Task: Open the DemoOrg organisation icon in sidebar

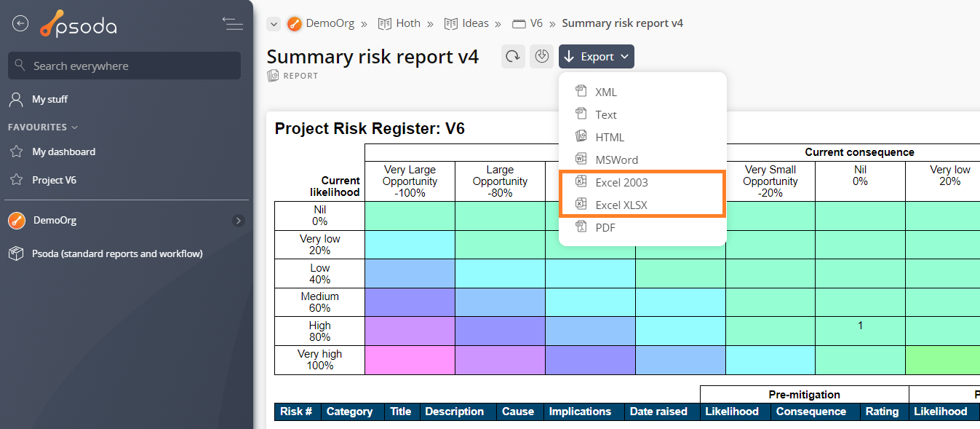Action: click(16, 220)
